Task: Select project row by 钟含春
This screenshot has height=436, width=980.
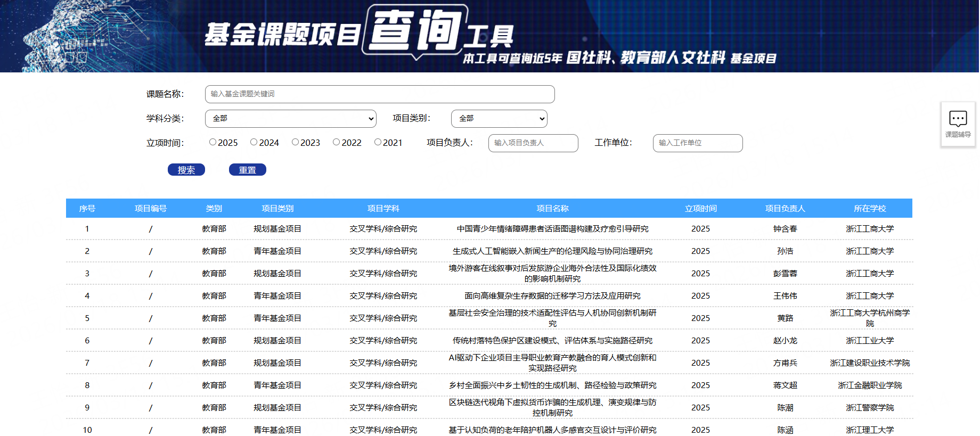Action: point(489,229)
